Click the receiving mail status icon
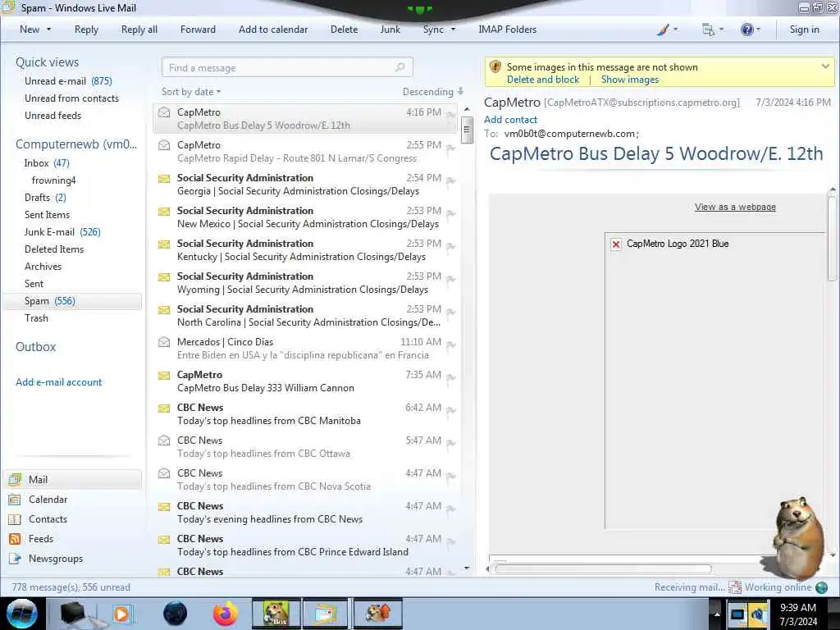This screenshot has height=630, width=840. (734, 587)
